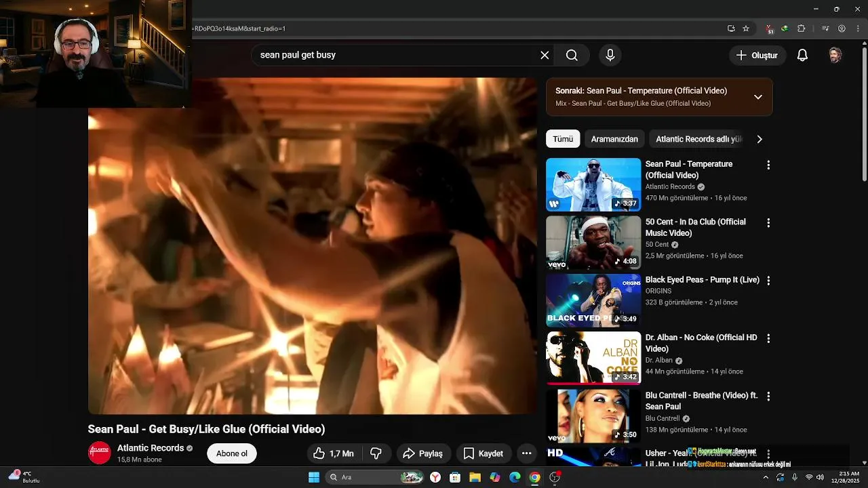
Task: Dislike the video with thumbs down
Action: point(376,453)
